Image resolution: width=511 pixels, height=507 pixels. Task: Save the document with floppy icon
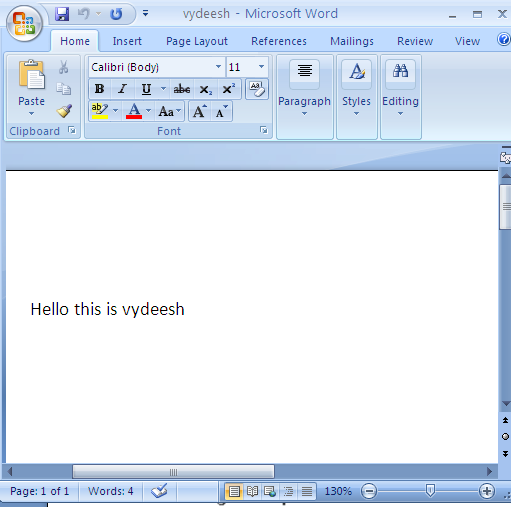(x=62, y=14)
